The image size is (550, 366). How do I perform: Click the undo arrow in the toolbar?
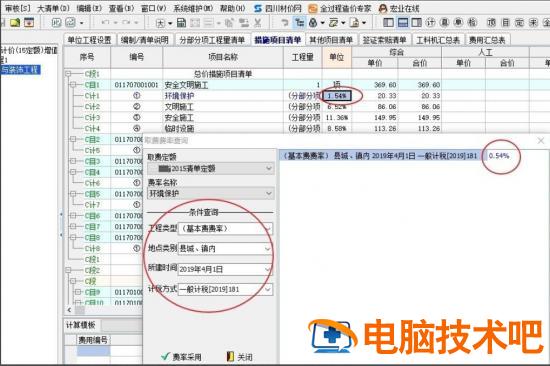pos(105,23)
